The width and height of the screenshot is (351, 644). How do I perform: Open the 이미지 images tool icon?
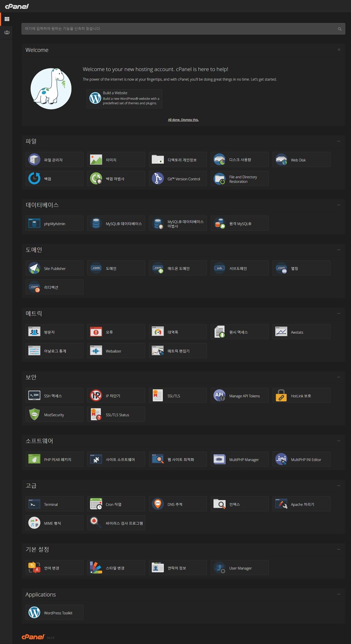[96, 160]
